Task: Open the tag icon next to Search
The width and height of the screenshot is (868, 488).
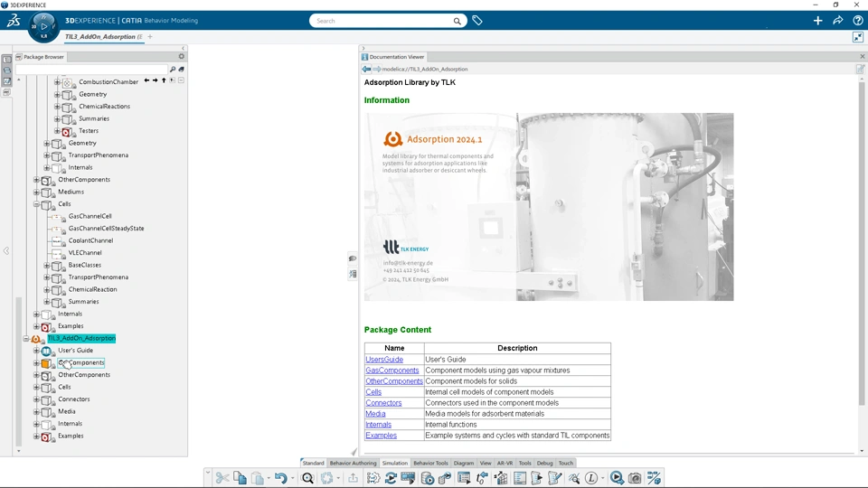Action: (477, 21)
